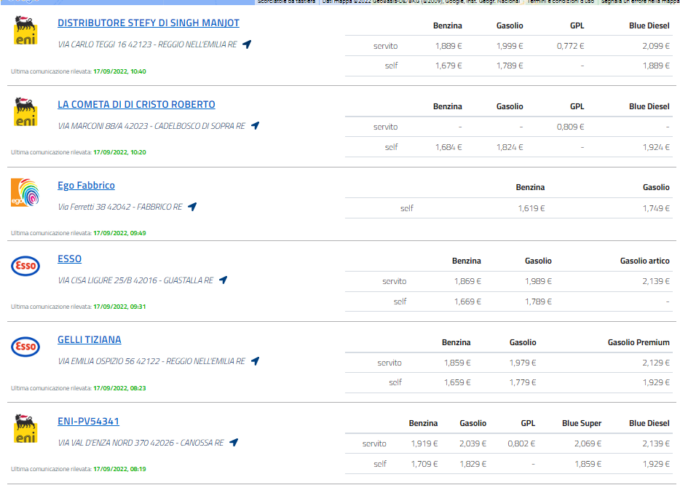The image size is (680, 485).
Task: Click Gelli Tiziana servito Benzina 1,859 €
Action: coord(457,363)
